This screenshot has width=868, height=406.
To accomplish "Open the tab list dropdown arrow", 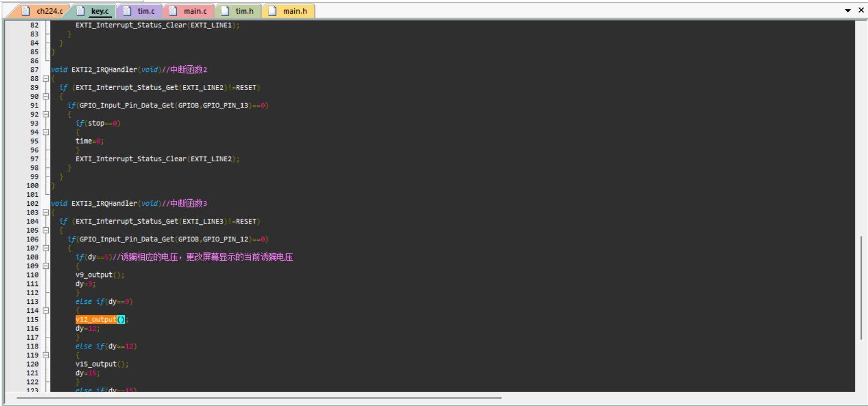I will pyautogui.click(x=848, y=10).
